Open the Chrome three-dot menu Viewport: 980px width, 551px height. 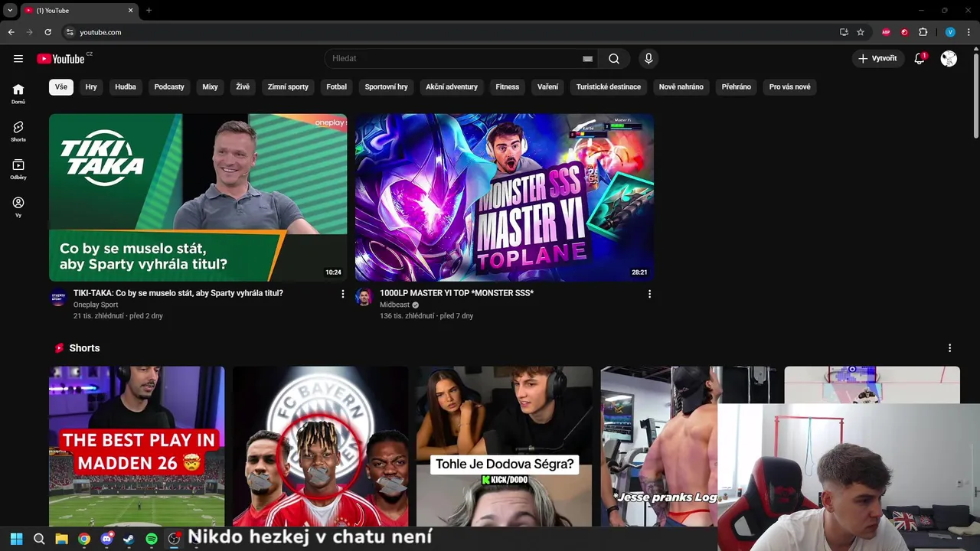pos(969,32)
